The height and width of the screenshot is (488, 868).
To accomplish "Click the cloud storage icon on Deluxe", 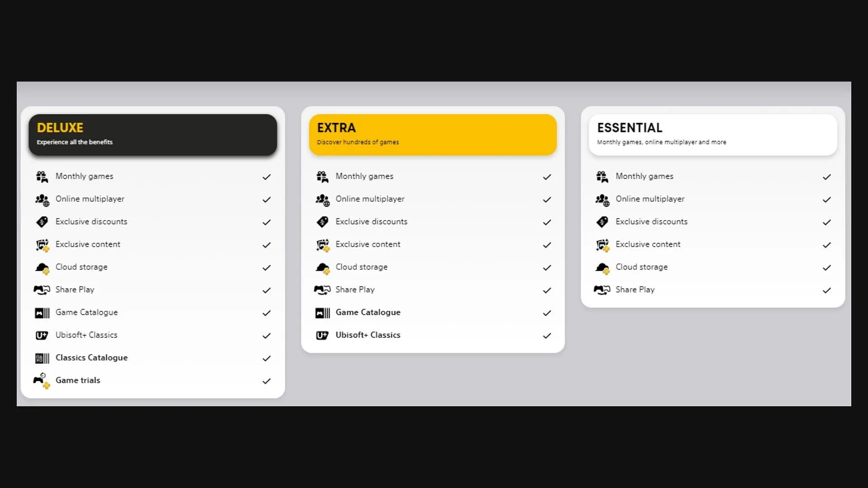I will click(42, 266).
